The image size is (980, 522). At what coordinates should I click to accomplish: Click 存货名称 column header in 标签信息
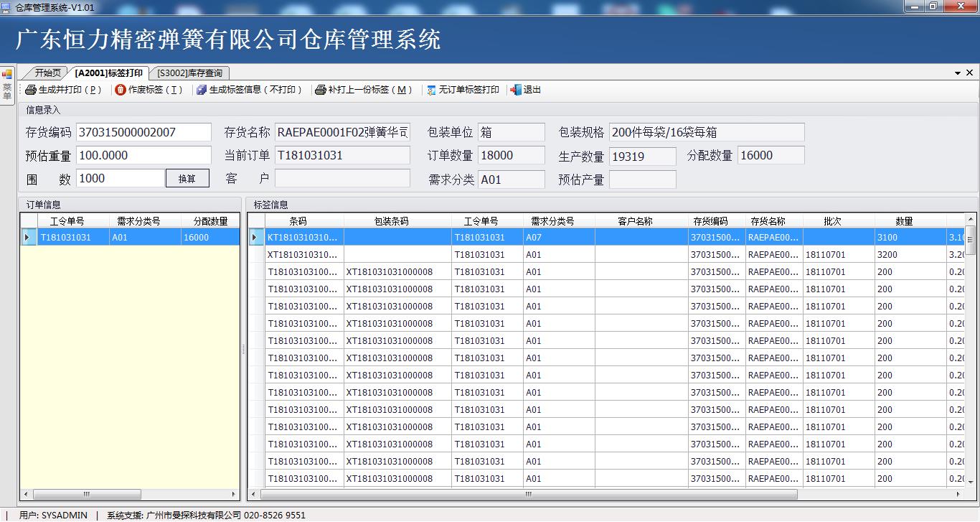click(774, 221)
